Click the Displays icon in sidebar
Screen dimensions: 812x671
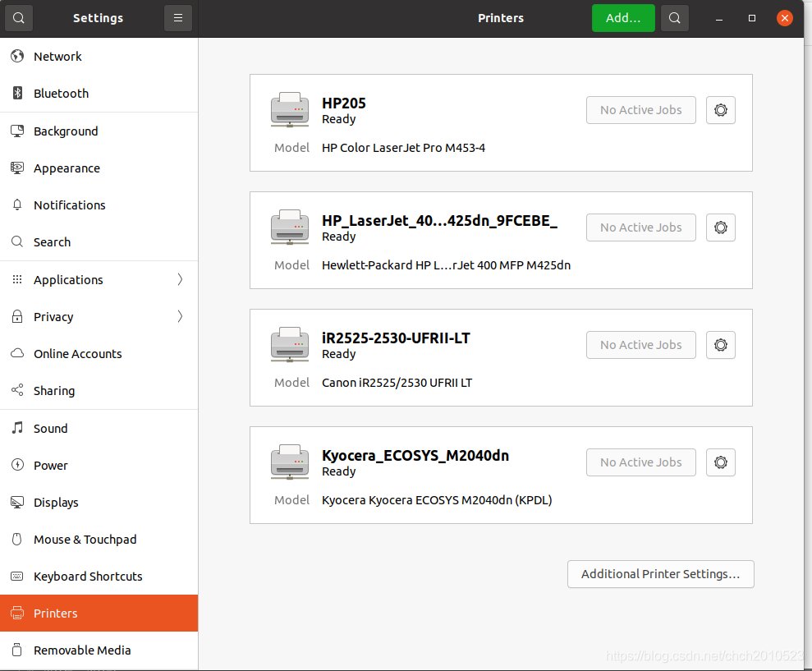[17, 502]
